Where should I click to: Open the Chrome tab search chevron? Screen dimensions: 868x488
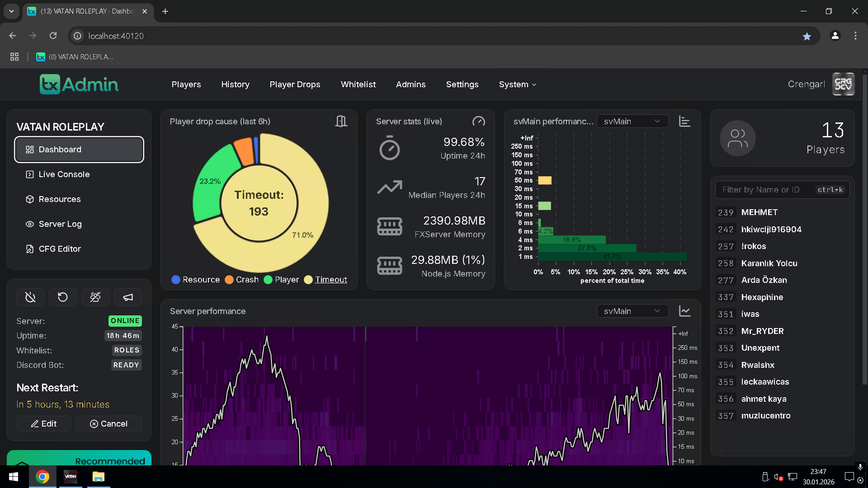click(11, 11)
